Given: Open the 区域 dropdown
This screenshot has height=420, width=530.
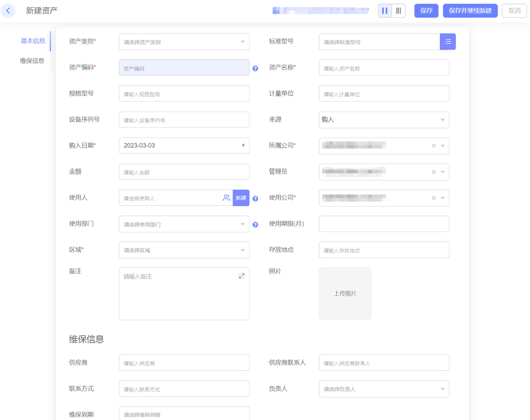Looking at the screenshot, I should click(x=184, y=250).
